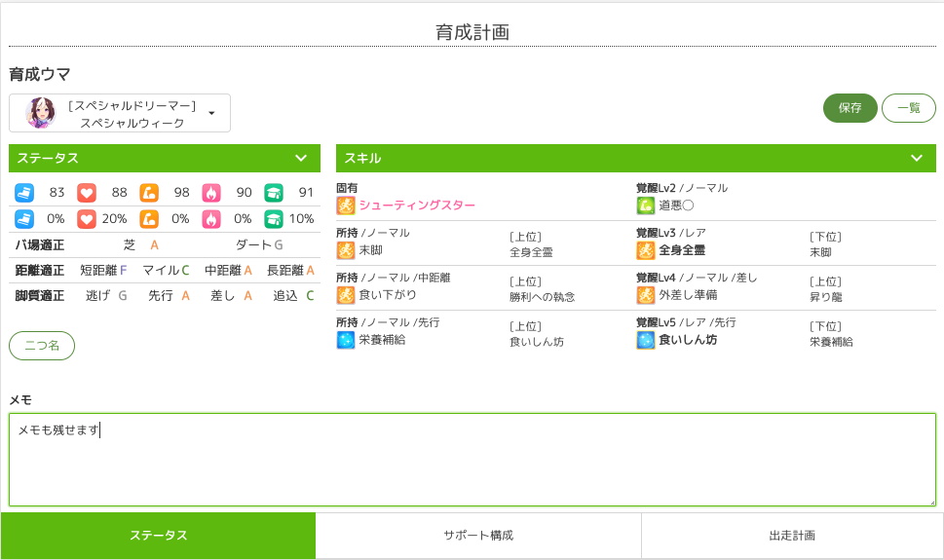Click the 全身全霊 awakening skill icon

pos(645,250)
